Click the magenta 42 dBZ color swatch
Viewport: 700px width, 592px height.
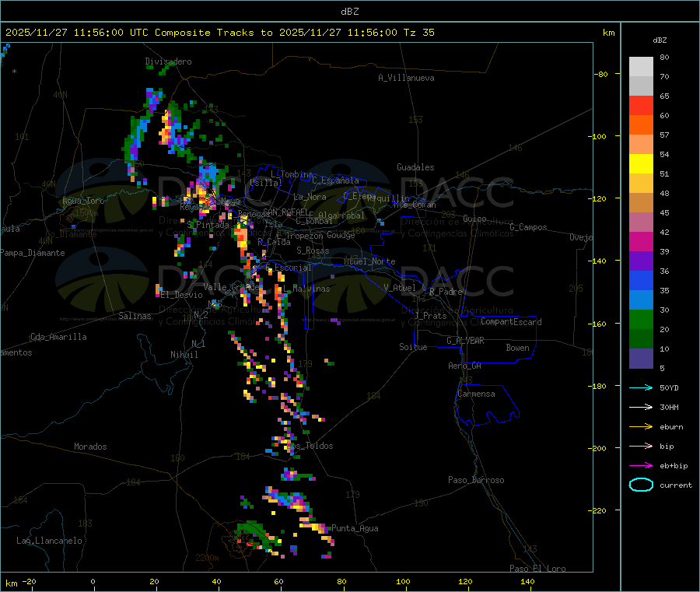click(x=641, y=241)
